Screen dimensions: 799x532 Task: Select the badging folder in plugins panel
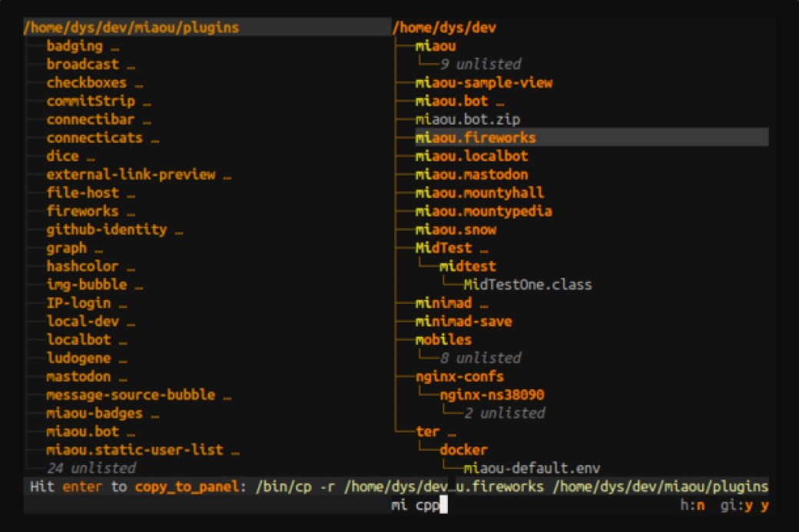click(74, 46)
